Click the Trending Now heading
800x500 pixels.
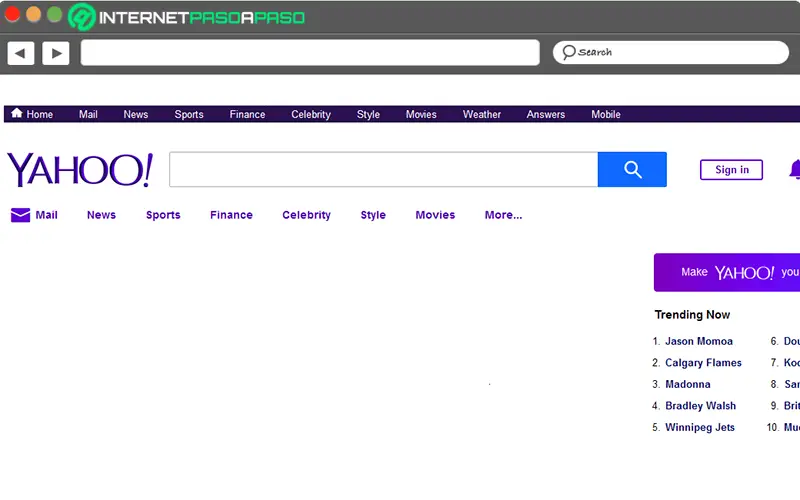692,314
